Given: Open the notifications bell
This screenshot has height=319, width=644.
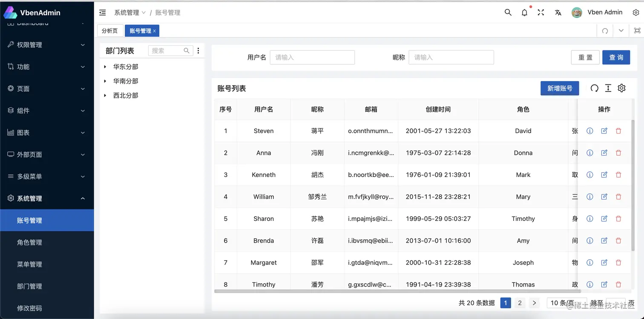Looking at the screenshot, I should [x=524, y=12].
